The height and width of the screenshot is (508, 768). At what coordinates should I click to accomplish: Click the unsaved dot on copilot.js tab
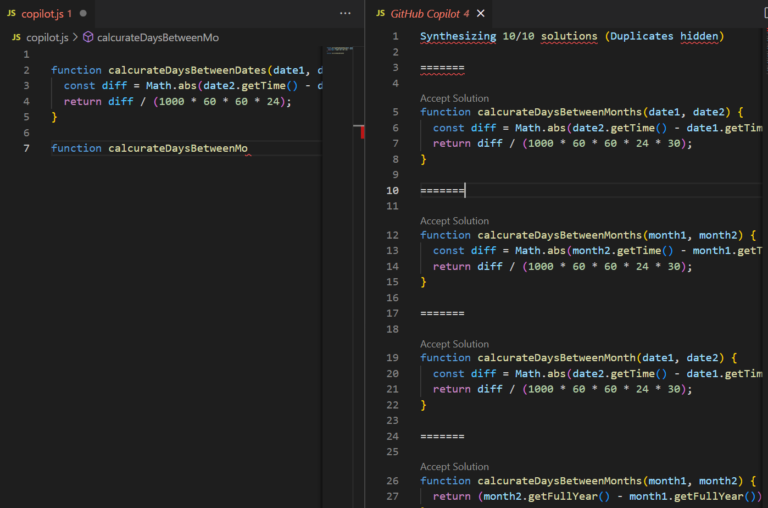click(82, 13)
